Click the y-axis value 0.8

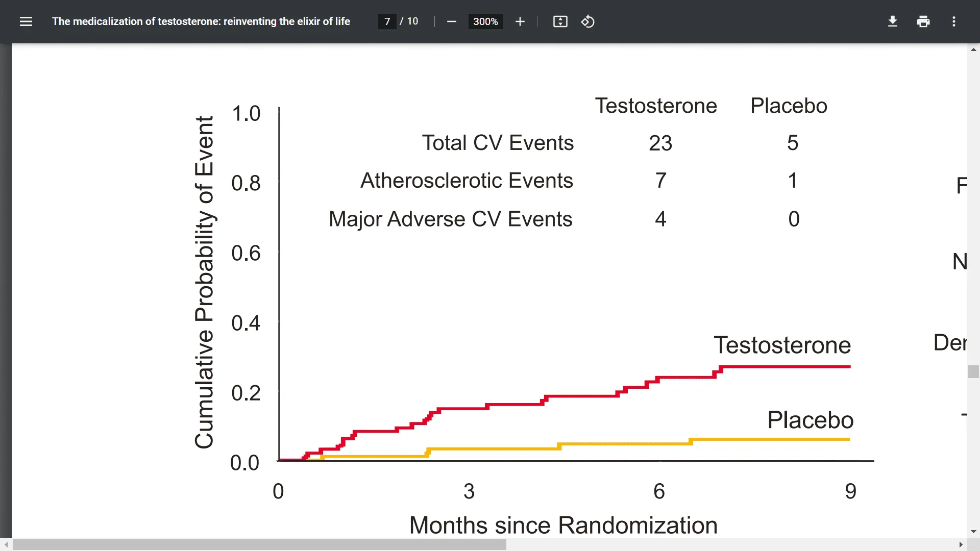pyautogui.click(x=246, y=183)
